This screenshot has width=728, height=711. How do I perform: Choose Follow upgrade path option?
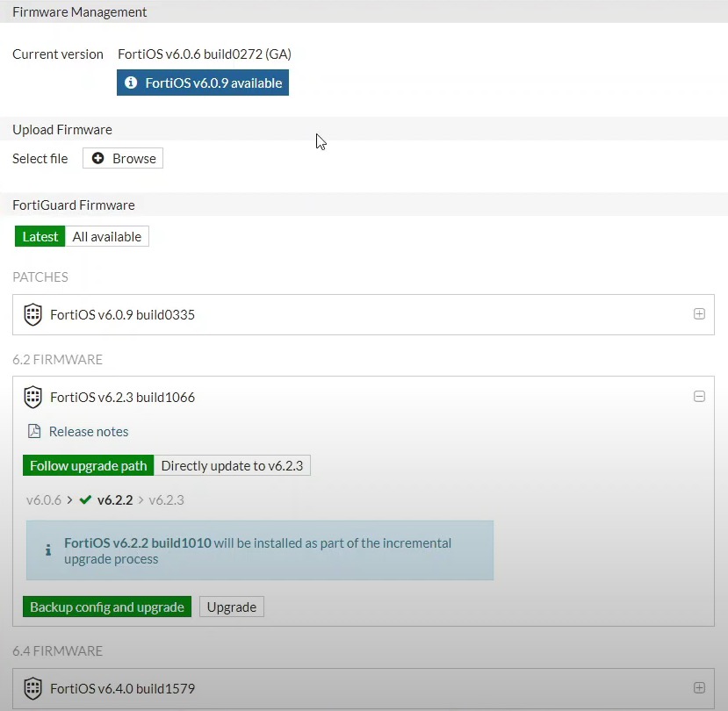(x=88, y=465)
